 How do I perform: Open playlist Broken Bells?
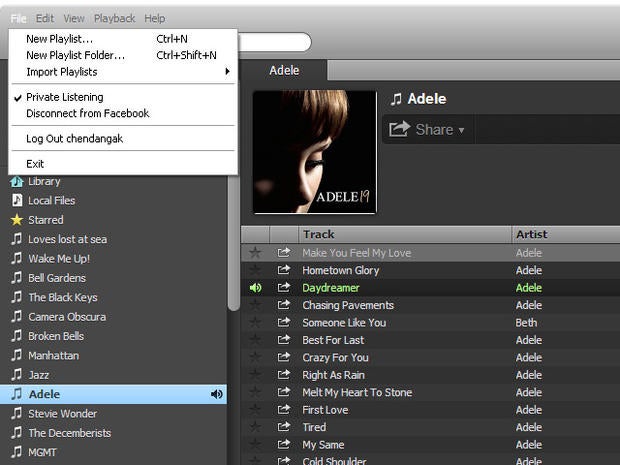56,336
